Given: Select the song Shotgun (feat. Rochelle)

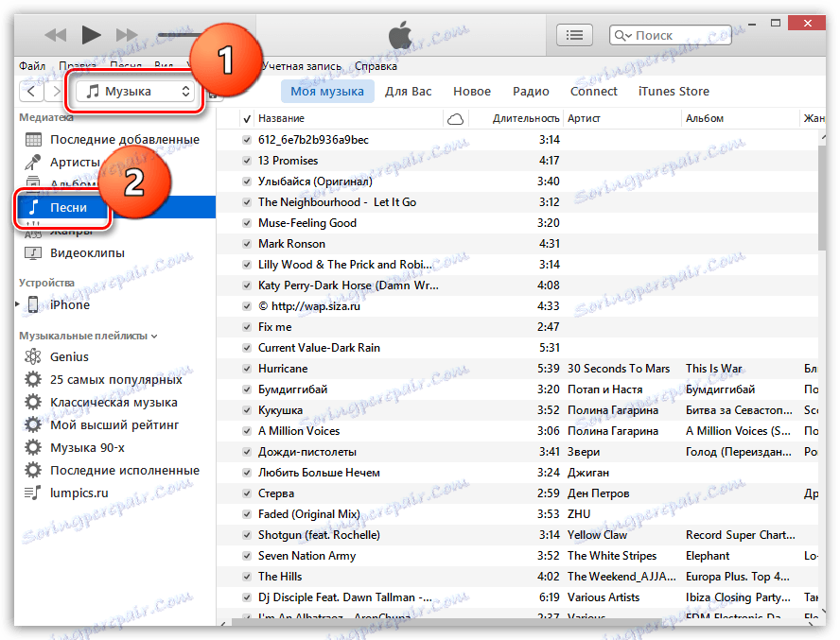Looking at the screenshot, I should coord(319,535).
